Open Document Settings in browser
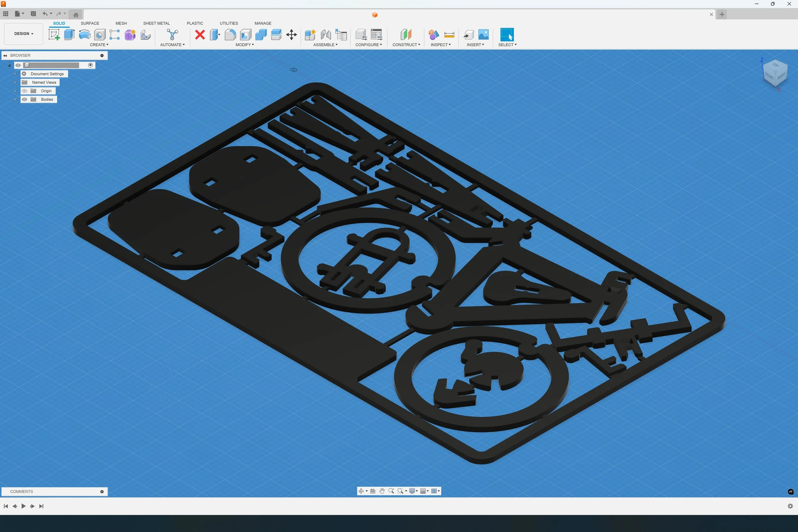Screen dimensions: 798x532 pos(47,74)
